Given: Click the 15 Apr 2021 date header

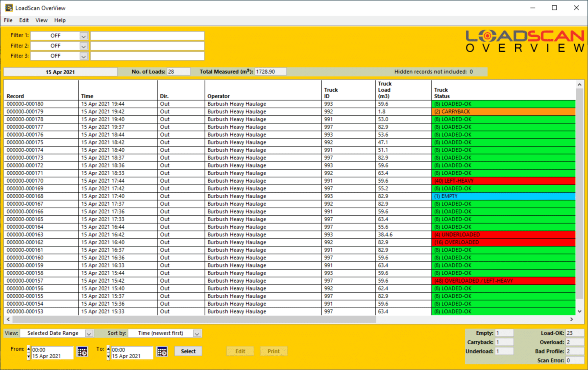Looking at the screenshot, I should (60, 72).
